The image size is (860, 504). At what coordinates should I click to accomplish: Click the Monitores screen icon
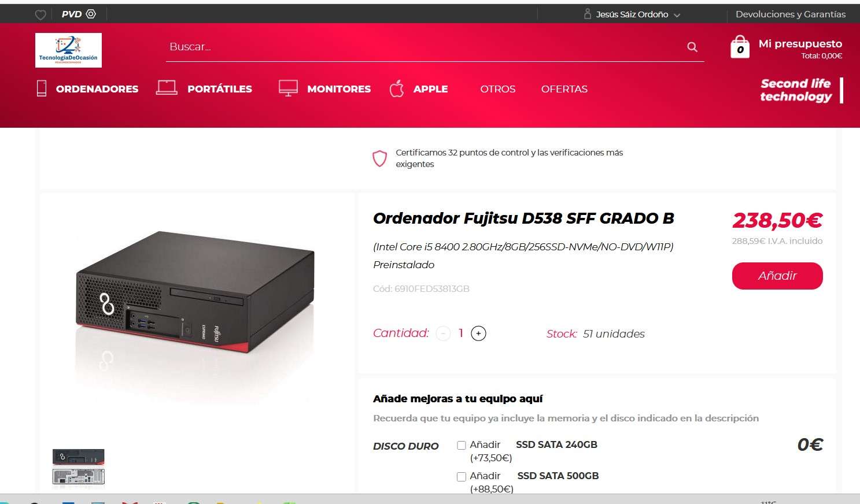288,88
